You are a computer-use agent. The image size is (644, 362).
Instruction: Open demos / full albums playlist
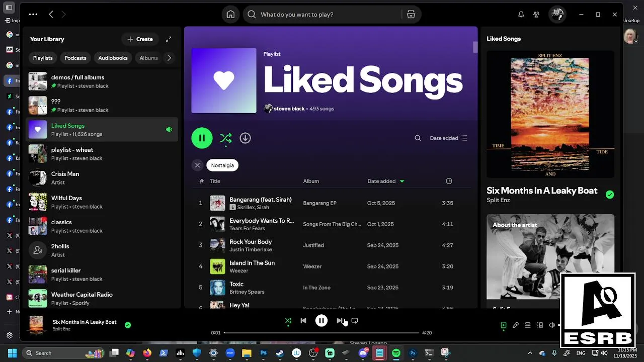point(102,81)
